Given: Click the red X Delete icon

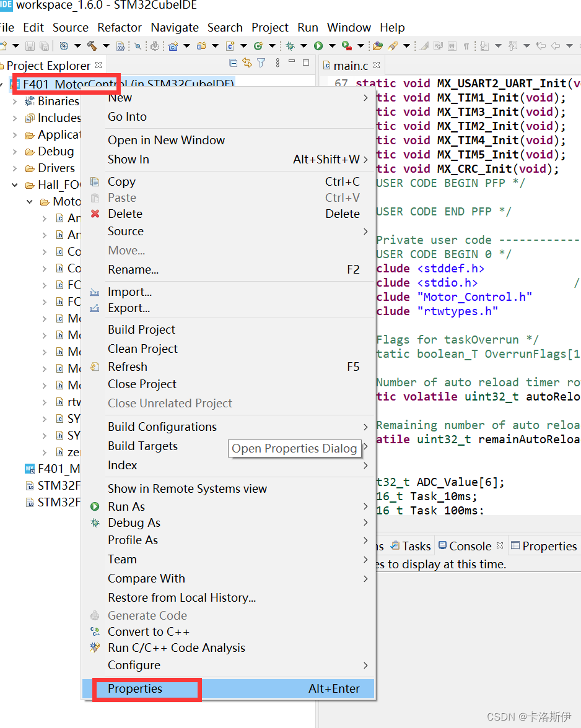Looking at the screenshot, I should pos(95,214).
